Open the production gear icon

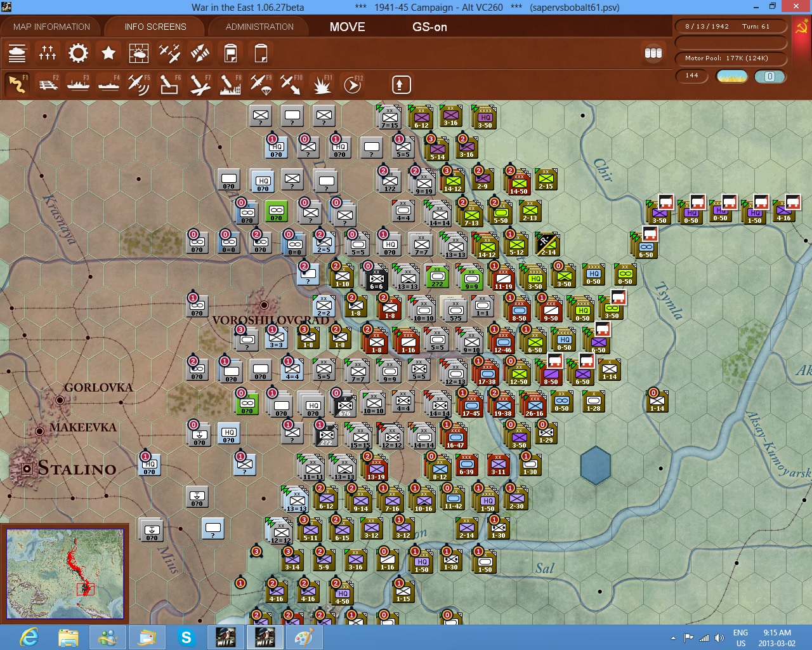point(78,53)
